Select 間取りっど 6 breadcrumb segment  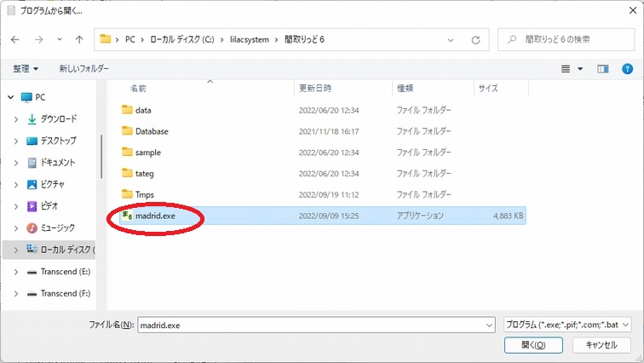coord(304,39)
